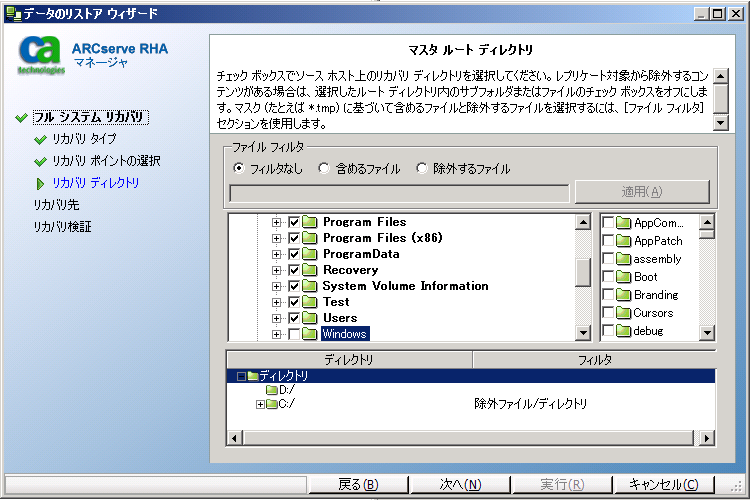This screenshot has width=750, height=500.
Task: Uncheck the Users folder checkbox
Action: pyautogui.click(x=294, y=318)
